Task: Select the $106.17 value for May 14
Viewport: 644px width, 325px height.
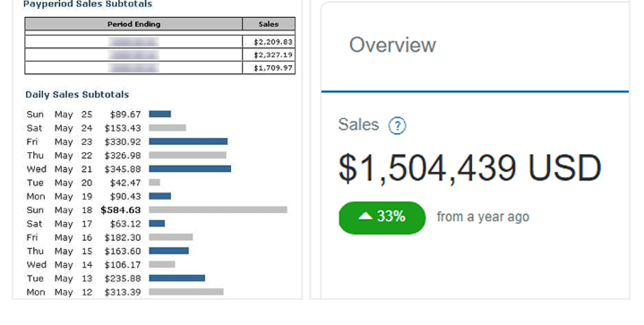Action: click(x=123, y=265)
